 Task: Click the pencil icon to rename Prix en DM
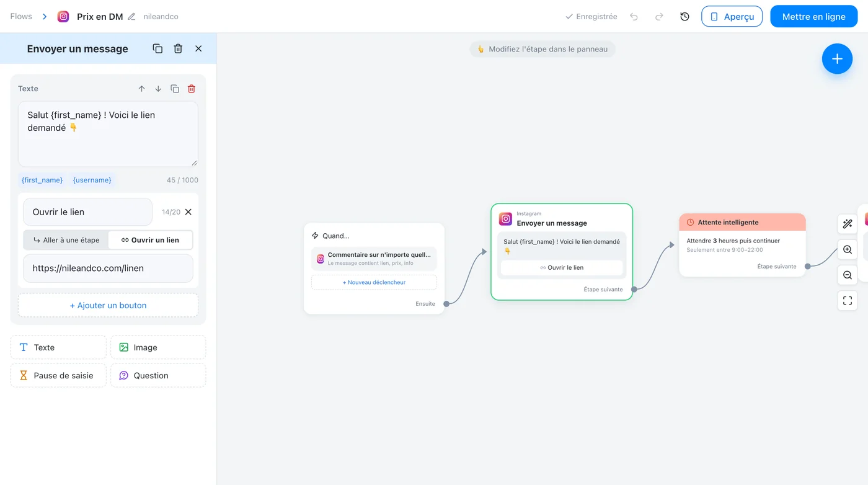point(131,17)
